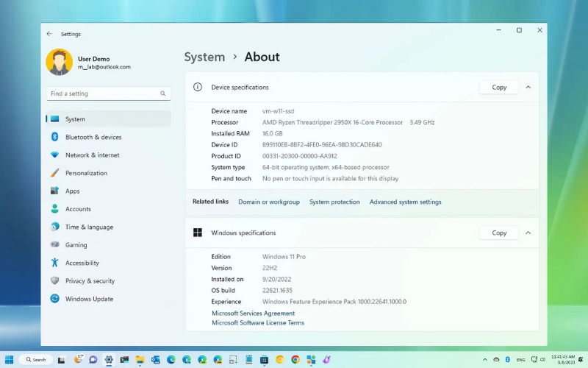This screenshot has height=368, width=588.
Task: Click the search magnifier in Find a setting
Action: (162, 93)
